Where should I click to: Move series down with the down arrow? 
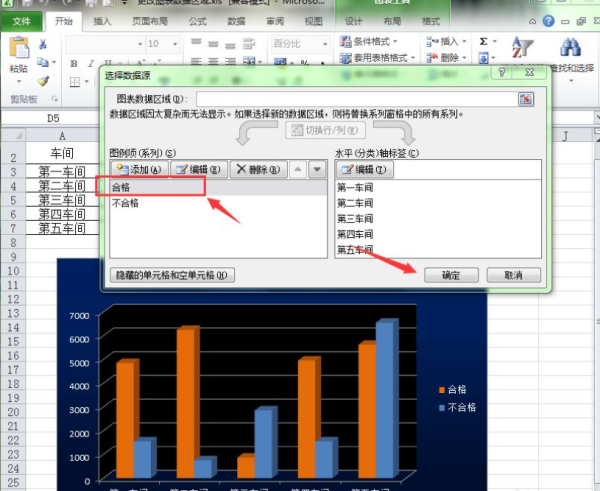(x=317, y=169)
